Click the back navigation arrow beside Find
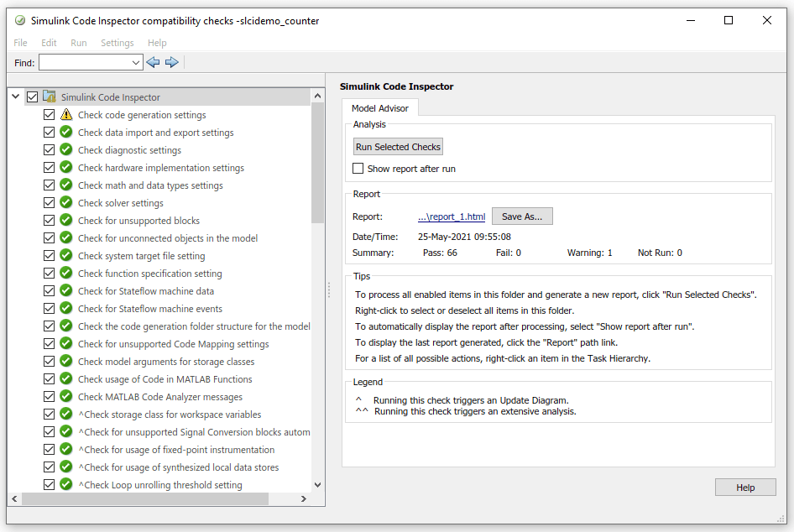The width and height of the screenshot is (794, 532). coord(153,61)
